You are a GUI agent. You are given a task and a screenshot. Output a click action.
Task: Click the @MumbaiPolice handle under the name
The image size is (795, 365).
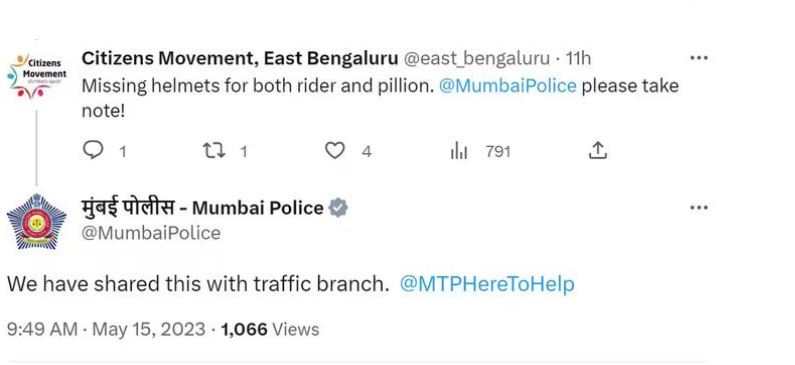pos(151,233)
